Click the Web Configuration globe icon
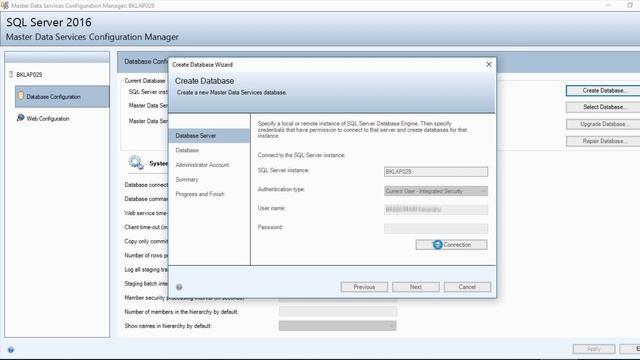640x360 pixels. coord(20,118)
